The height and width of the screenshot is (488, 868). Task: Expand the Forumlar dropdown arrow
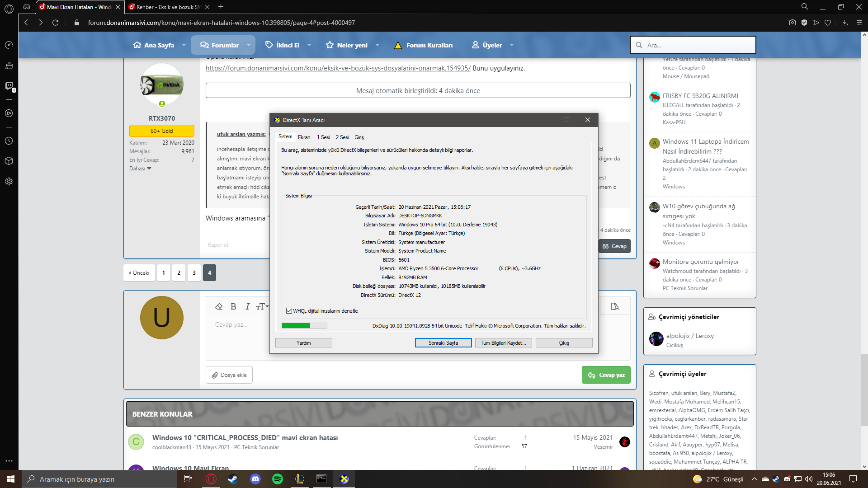pyautogui.click(x=249, y=45)
